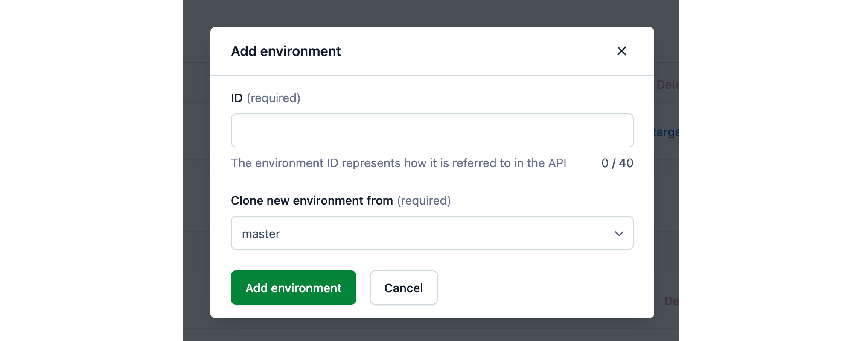Click the clipped Delete link near dialog bottom
The image size is (868, 341).
point(671,301)
